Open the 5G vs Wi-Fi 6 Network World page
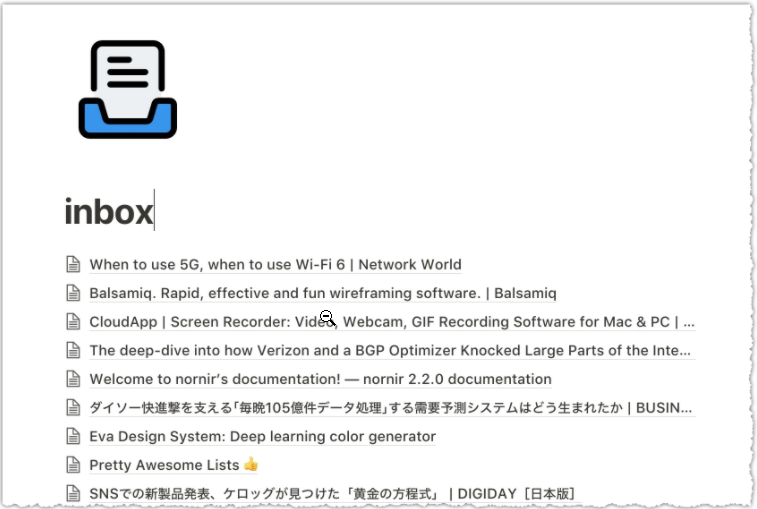 (x=275, y=265)
